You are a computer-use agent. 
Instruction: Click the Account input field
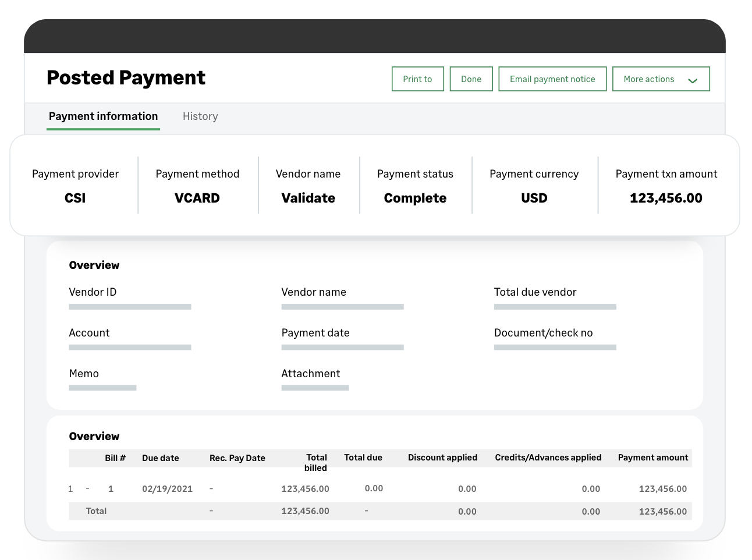tap(130, 347)
